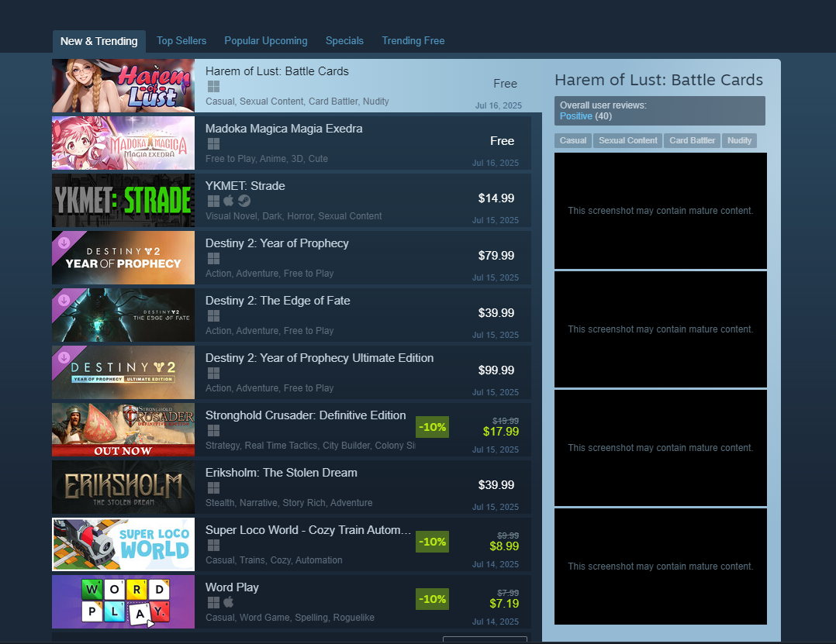The width and height of the screenshot is (836, 644).
Task: Click the Windows icon under Madoka Magica Magia Exedra
Action: coord(213,143)
